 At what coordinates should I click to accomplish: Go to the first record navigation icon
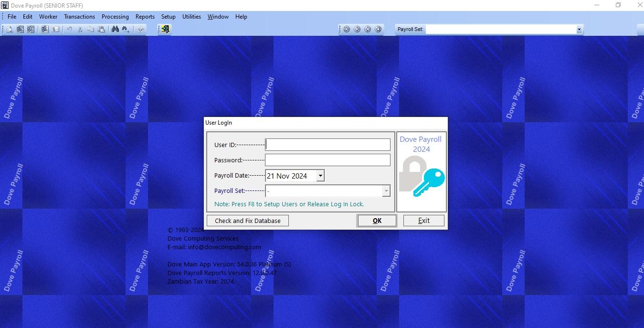coord(347,29)
